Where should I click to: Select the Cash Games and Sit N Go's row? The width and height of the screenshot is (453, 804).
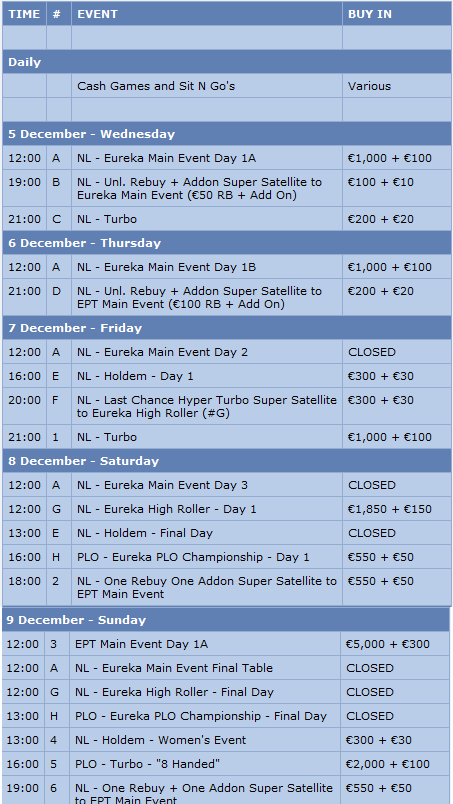[227, 86]
